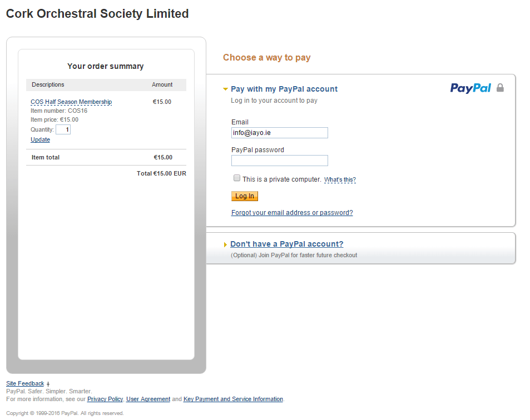This screenshot has width=530, height=420.
Task: Click the Update link under Quantity
Action: [x=39, y=139]
